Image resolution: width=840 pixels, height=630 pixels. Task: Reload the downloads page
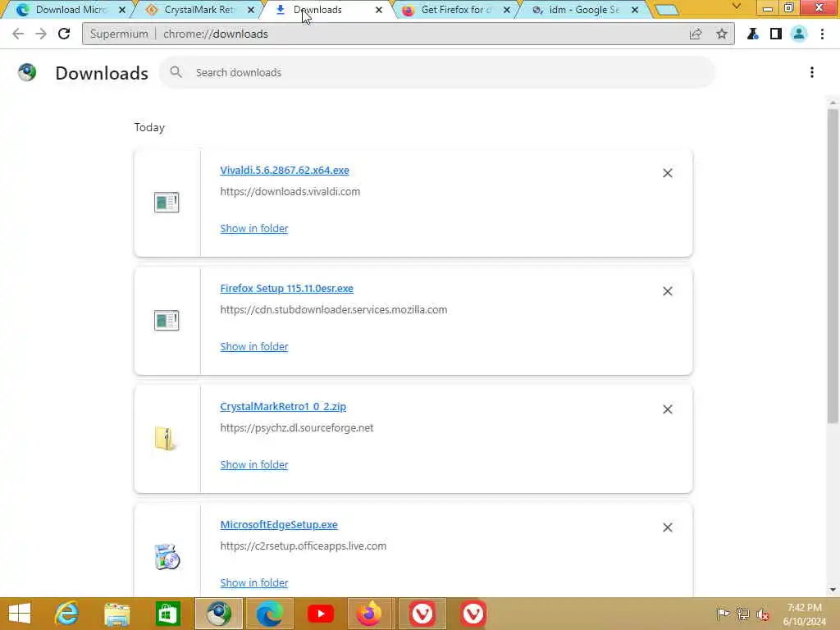(64, 34)
